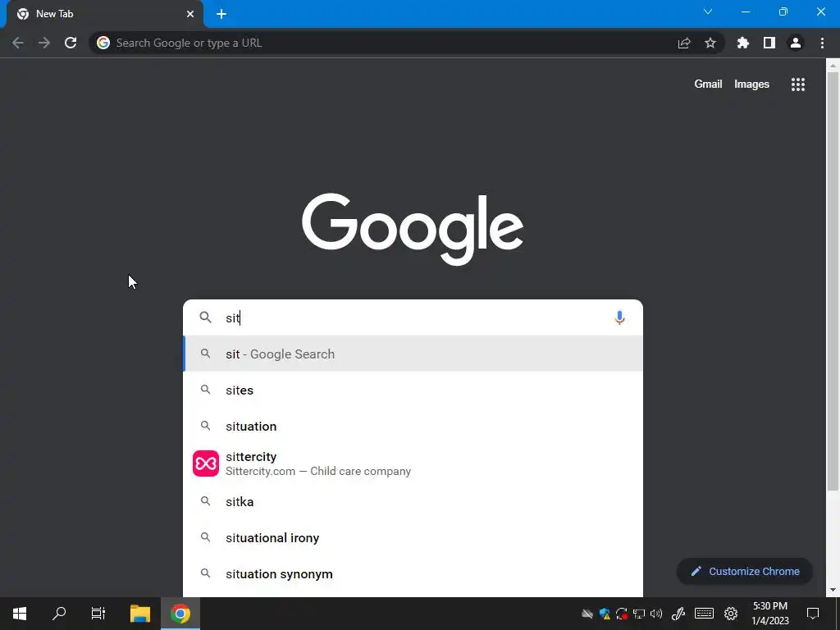Image resolution: width=840 pixels, height=630 pixels.
Task: Select the 'sittercity' suggestion
Action: click(x=413, y=463)
